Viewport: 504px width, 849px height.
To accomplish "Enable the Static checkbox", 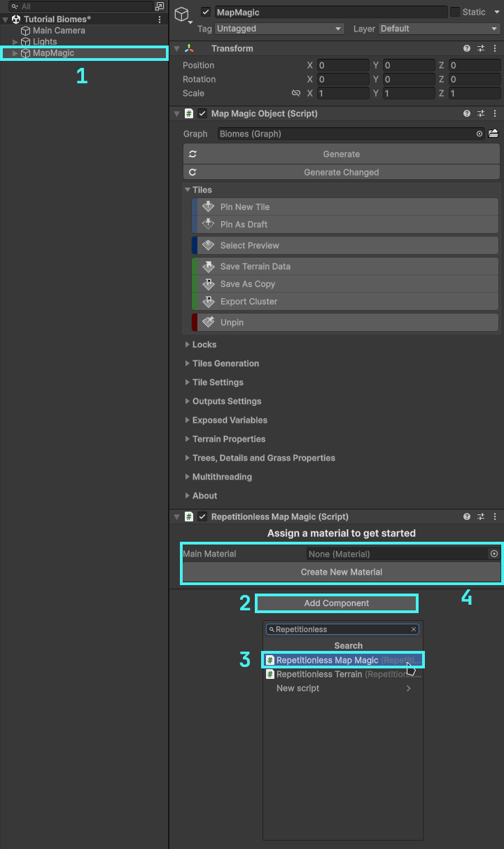I will [455, 12].
